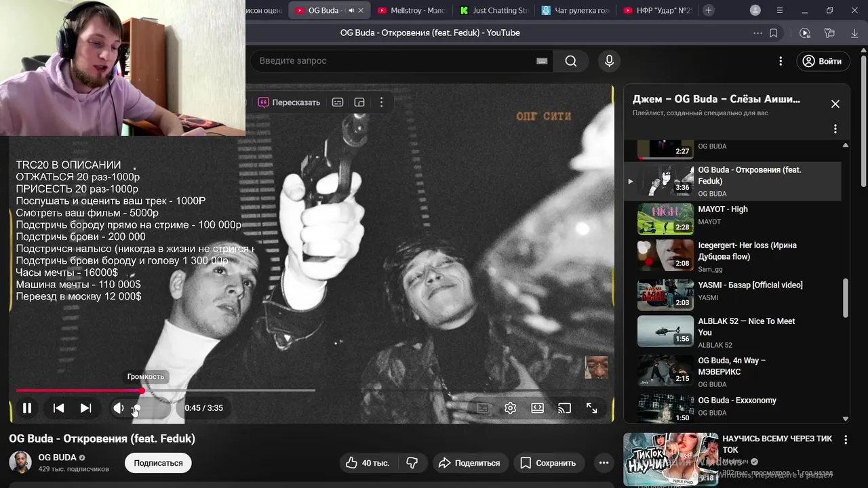Mute audio in OG Buda tab
Screen dimensions: 868x488
point(351,10)
